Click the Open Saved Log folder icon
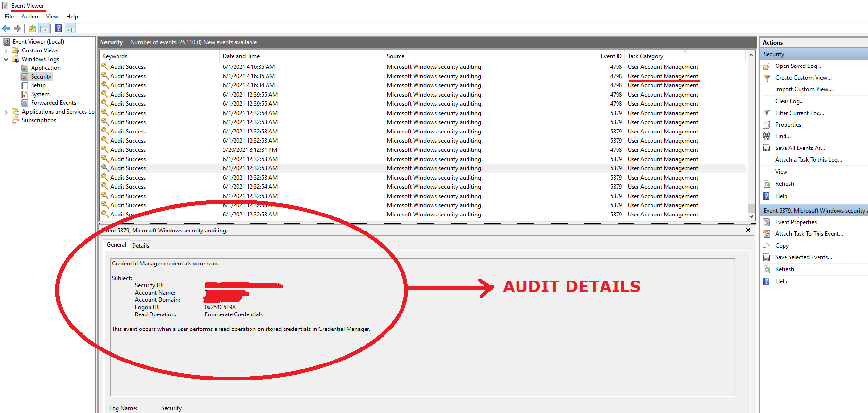The height and width of the screenshot is (413, 868). 767,66
